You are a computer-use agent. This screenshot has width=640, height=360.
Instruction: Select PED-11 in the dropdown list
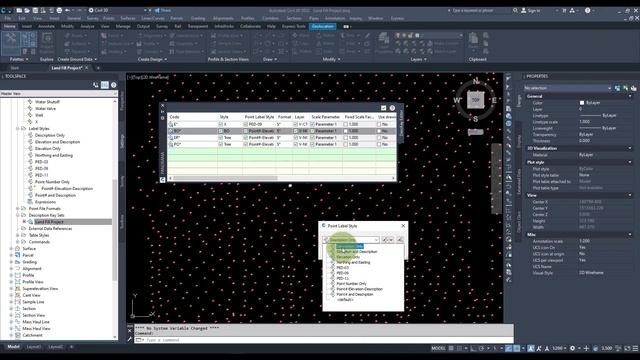click(x=342, y=278)
